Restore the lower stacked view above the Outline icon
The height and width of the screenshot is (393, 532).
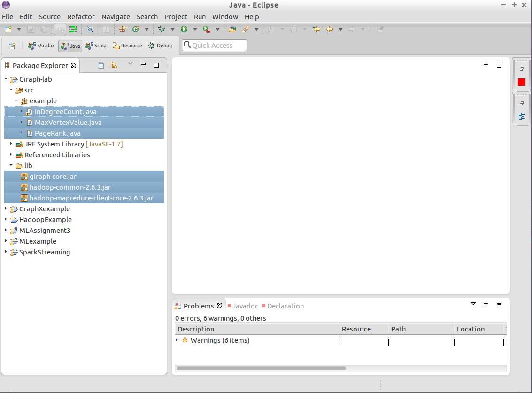click(x=522, y=103)
